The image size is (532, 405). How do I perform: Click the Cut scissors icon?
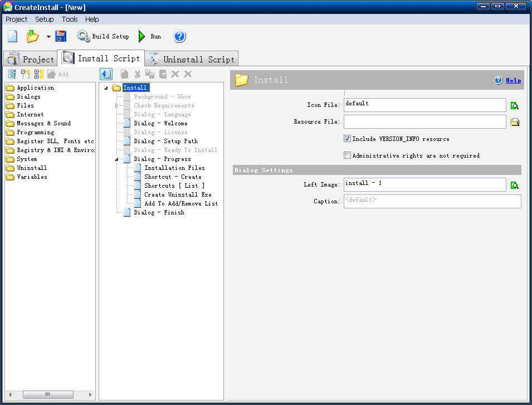point(138,74)
